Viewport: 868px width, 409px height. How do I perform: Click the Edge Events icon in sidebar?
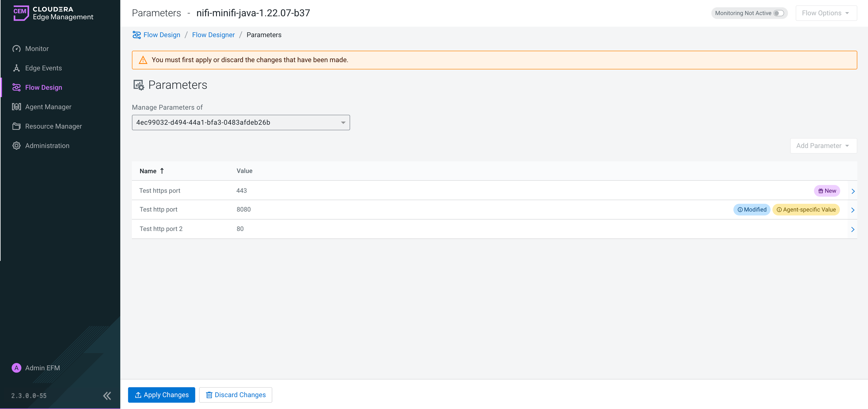16,68
